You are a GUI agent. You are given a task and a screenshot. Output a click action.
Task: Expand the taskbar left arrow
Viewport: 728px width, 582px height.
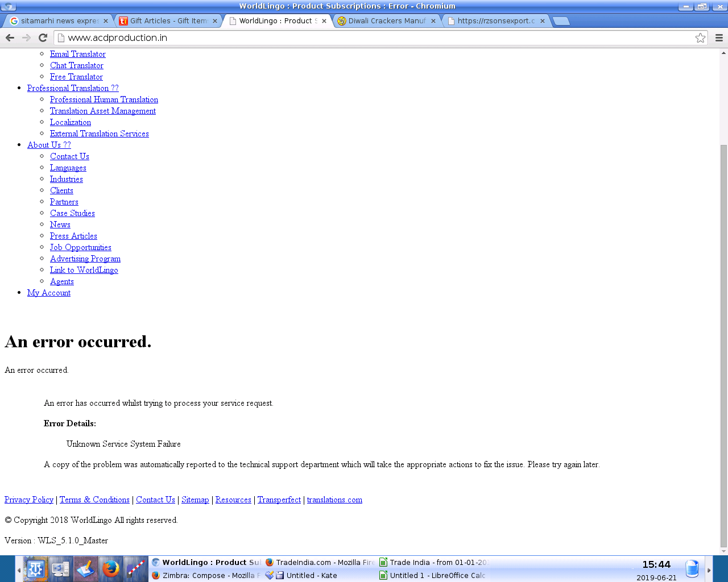tap(19, 570)
